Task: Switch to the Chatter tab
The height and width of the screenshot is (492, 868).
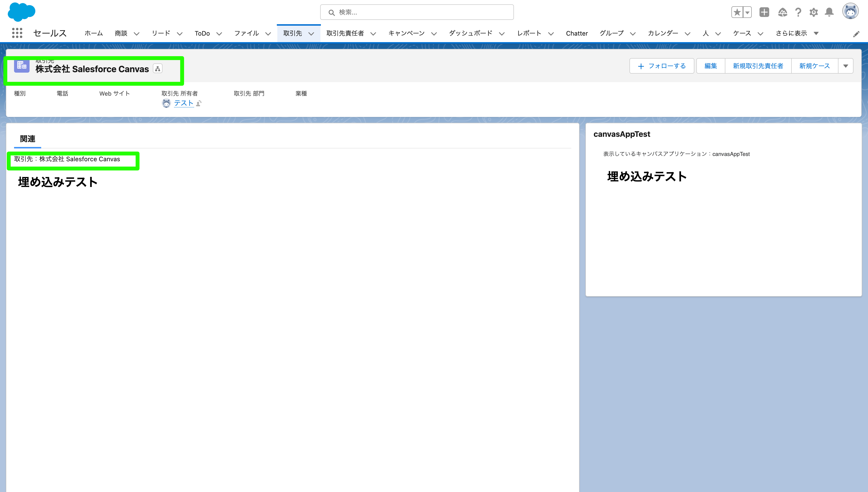Action: coord(577,33)
